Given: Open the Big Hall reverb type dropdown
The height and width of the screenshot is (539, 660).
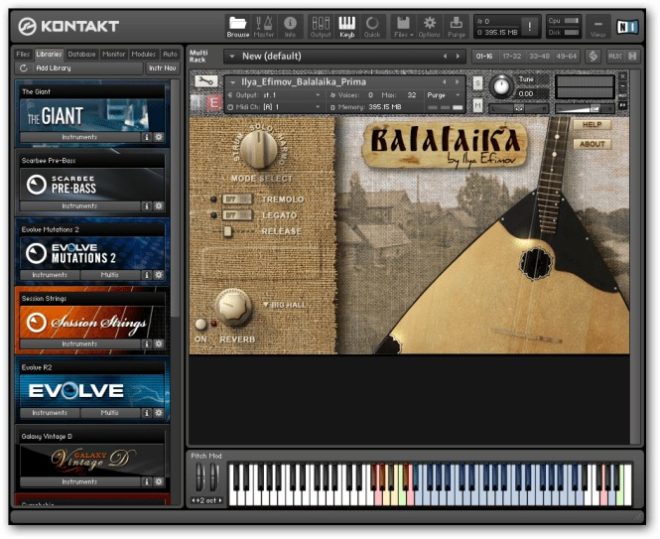Looking at the screenshot, I should point(285,305).
